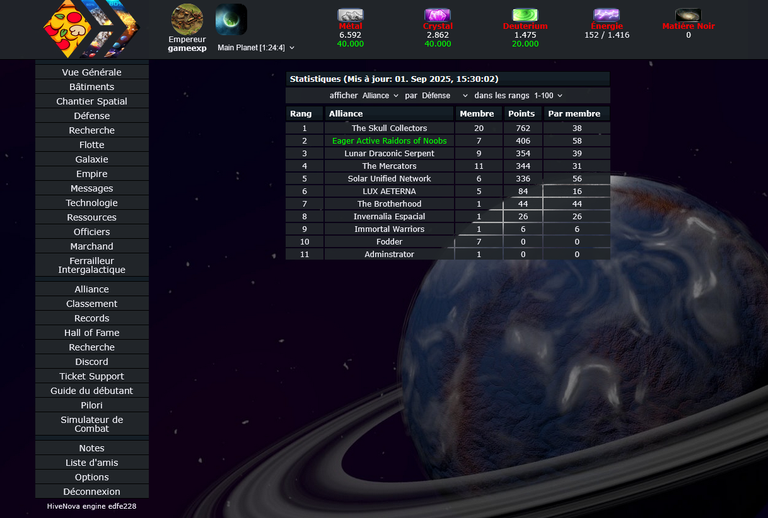The image size is (768, 518).
Task: Click Déconnexion to log out
Action: [x=92, y=491]
